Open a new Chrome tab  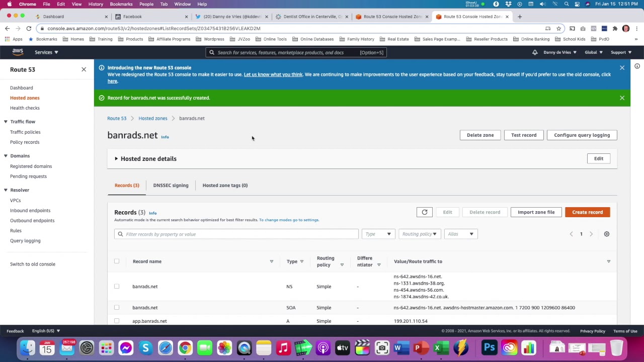(x=520, y=17)
